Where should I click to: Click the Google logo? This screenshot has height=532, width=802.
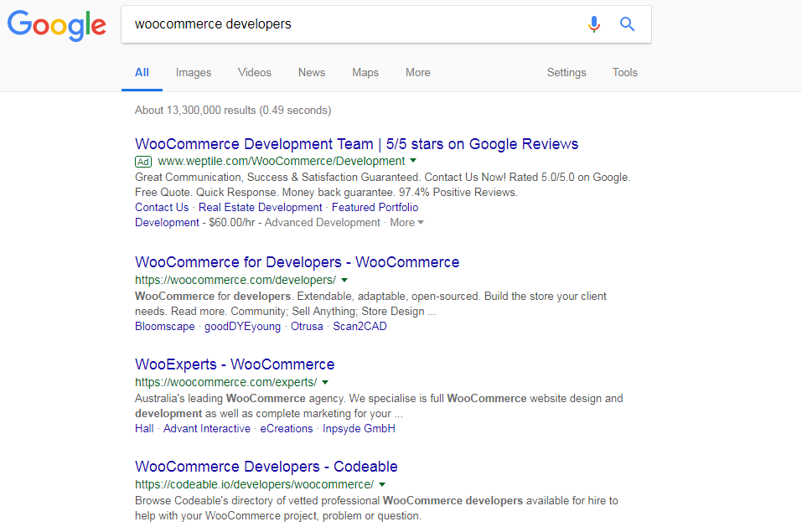(57, 25)
